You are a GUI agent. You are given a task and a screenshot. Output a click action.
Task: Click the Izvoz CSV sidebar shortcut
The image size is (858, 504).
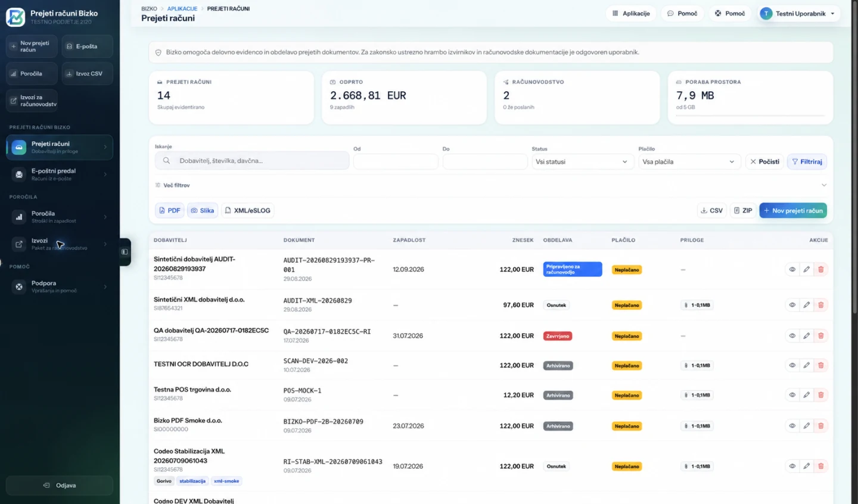coord(88,73)
